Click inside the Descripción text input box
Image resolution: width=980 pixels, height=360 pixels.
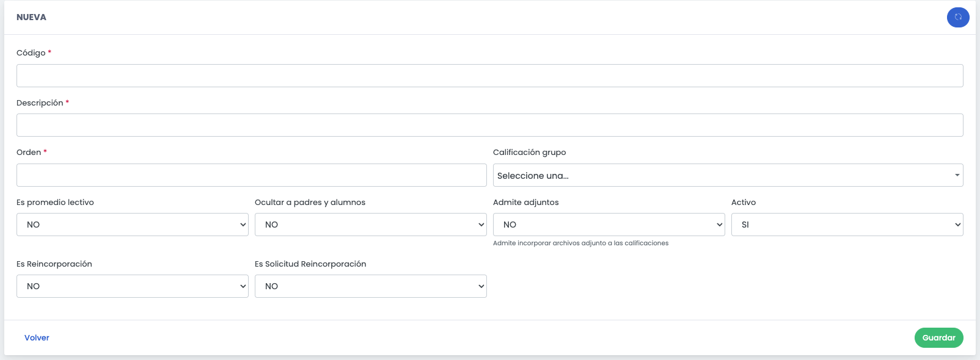pos(489,125)
